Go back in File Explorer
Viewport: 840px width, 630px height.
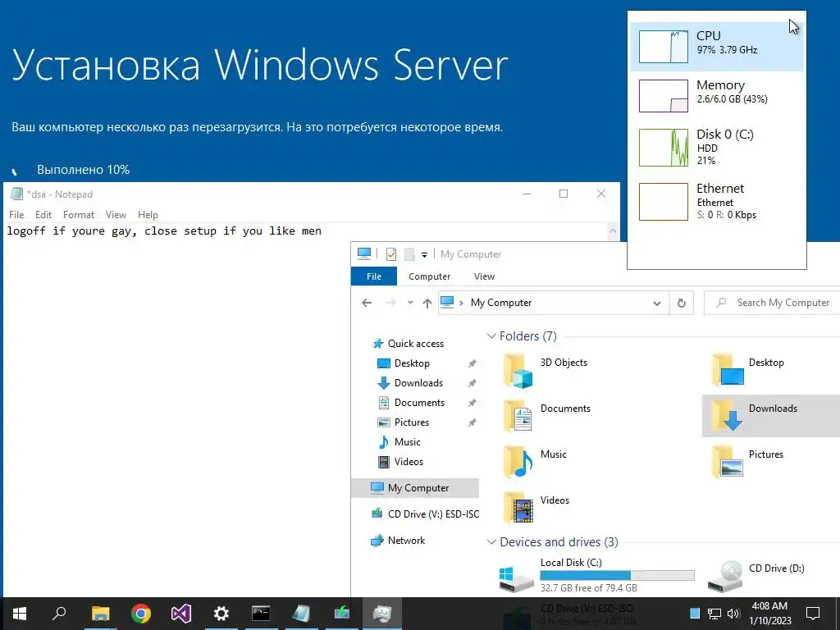coord(367,303)
